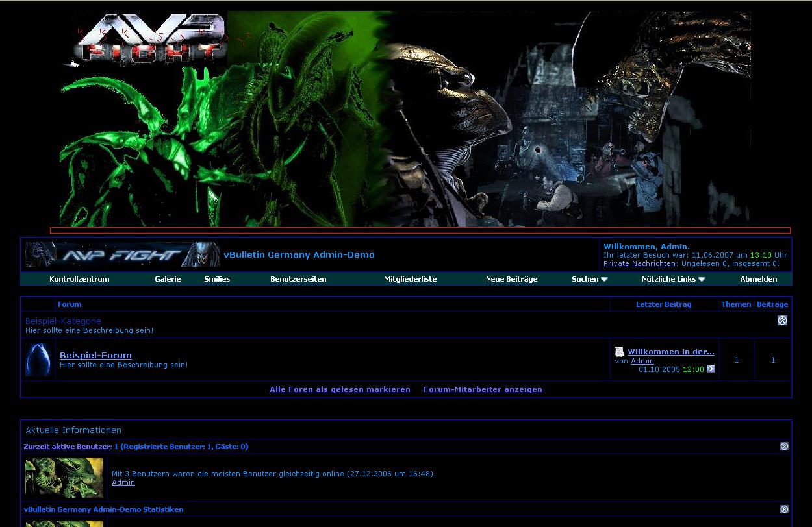Click Forum-Mitarbeiter anzeigen link
Image resolution: width=812 pixels, height=527 pixels.
483,389
